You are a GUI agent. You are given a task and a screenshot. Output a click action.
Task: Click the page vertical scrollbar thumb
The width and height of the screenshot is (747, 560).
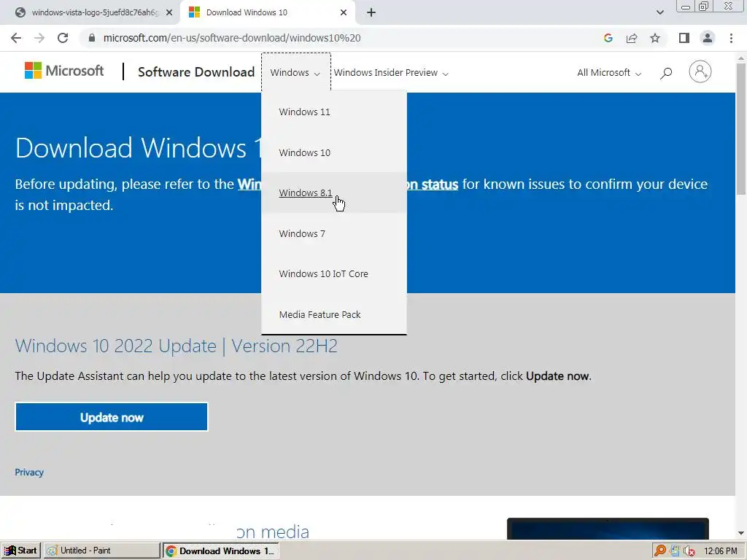(x=741, y=128)
